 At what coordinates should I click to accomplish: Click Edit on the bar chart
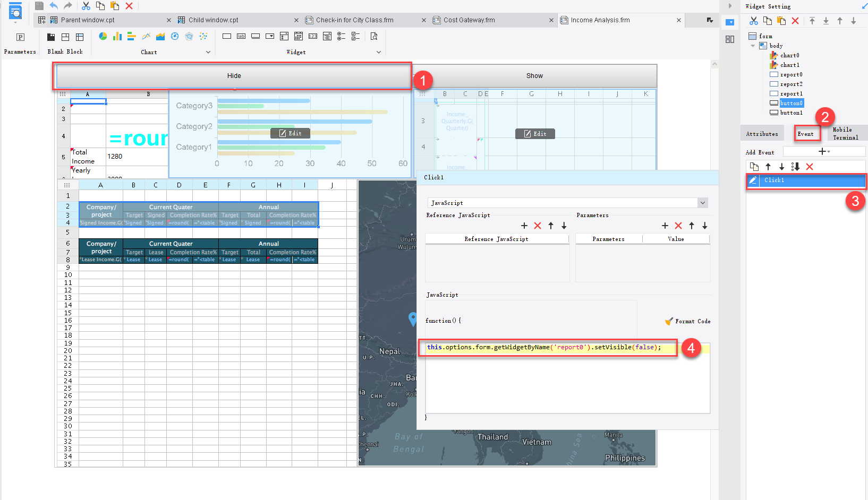click(x=290, y=133)
